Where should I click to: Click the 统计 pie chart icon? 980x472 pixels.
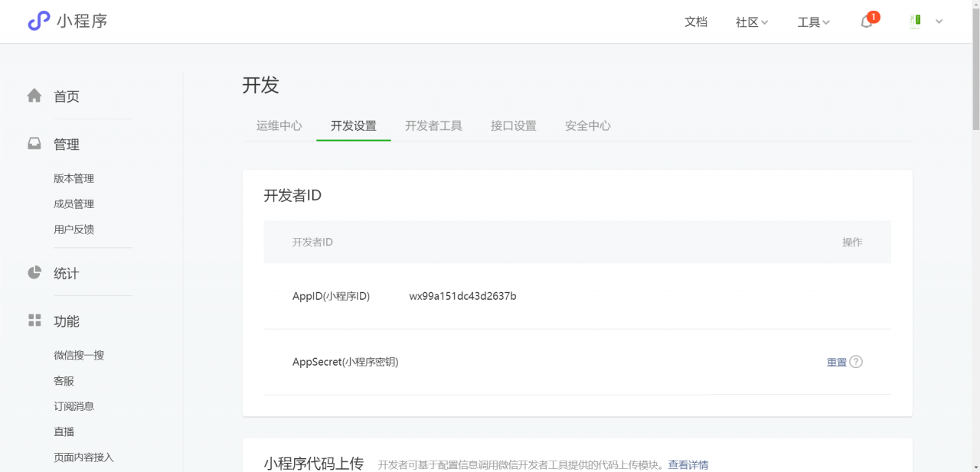click(34, 272)
